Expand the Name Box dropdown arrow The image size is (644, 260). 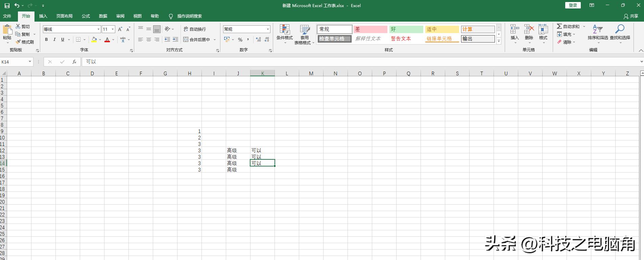[x=30, y=62]
